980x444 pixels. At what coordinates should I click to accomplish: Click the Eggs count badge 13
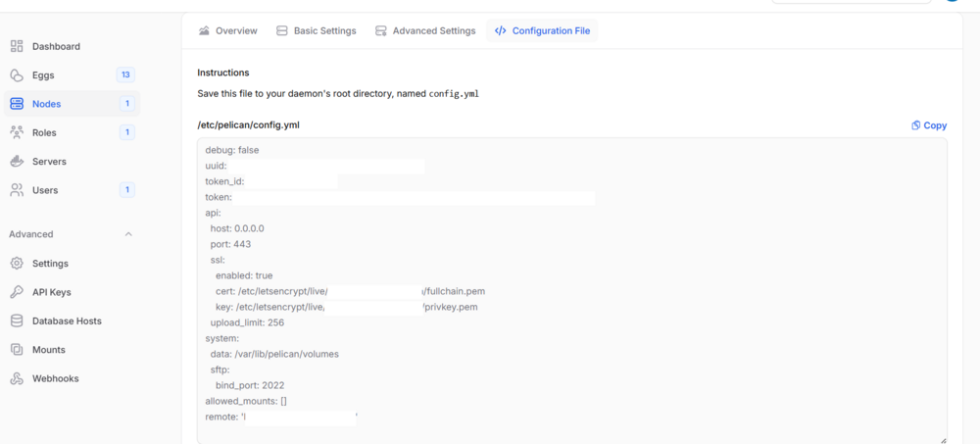pyautogui.click(x=125, y=75)
